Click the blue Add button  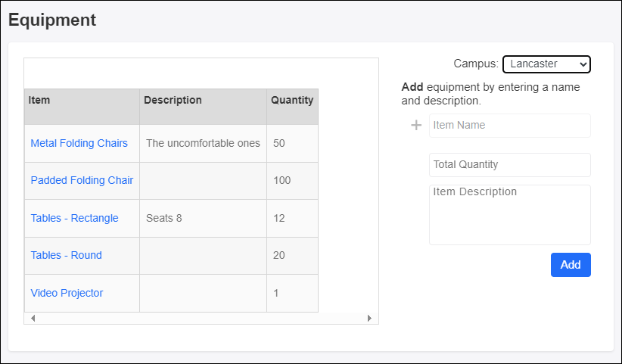570,265
